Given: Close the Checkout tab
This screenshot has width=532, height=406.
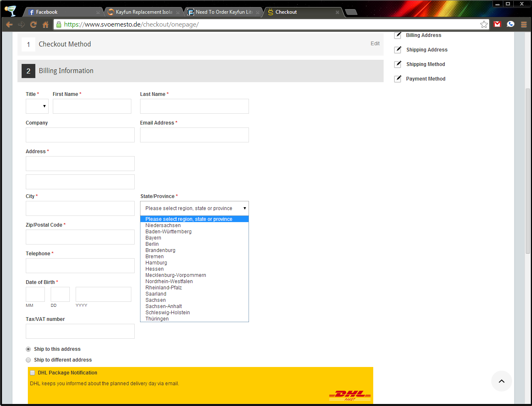Looking at the screenshot, I should 337,12.
